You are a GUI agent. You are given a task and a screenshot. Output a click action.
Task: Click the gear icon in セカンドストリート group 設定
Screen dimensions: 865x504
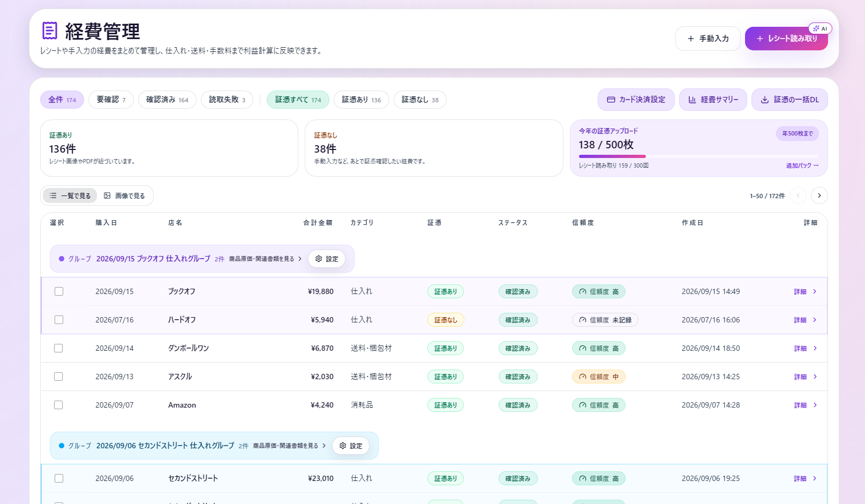click(x=343, y=446)
